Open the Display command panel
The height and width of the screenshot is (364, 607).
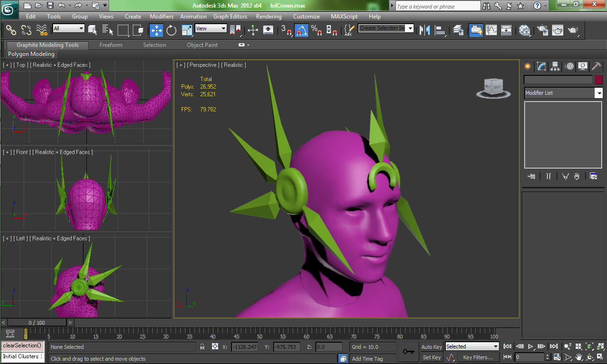(x=583, y=67)
